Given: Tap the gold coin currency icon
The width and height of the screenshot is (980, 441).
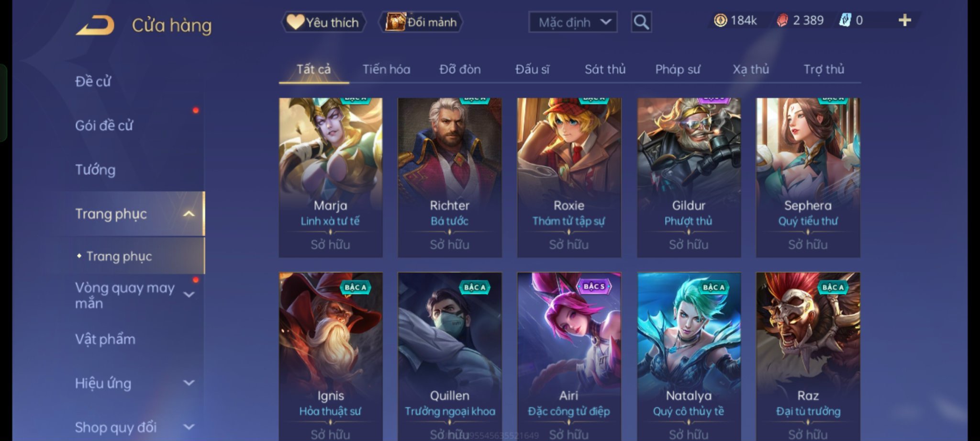Looking at the screenshot, I should coord(720,20).
